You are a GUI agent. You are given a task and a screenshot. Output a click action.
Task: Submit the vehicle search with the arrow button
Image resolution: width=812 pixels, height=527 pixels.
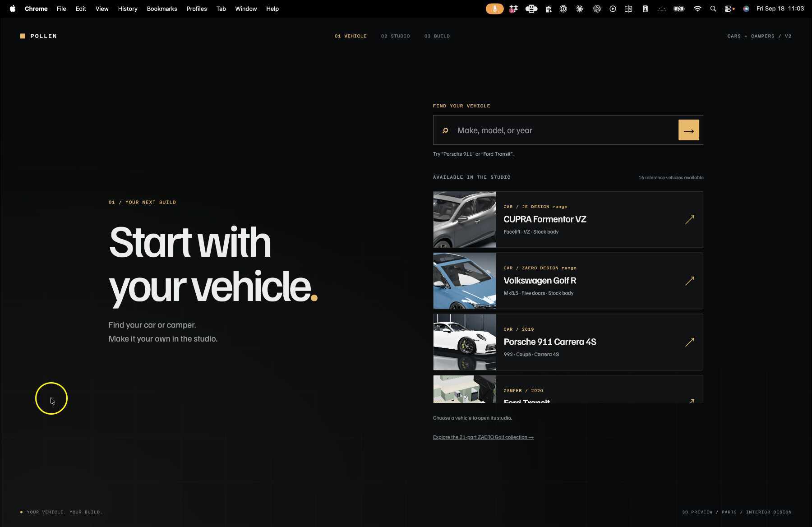pyautogui.click(x=689, y=130)
